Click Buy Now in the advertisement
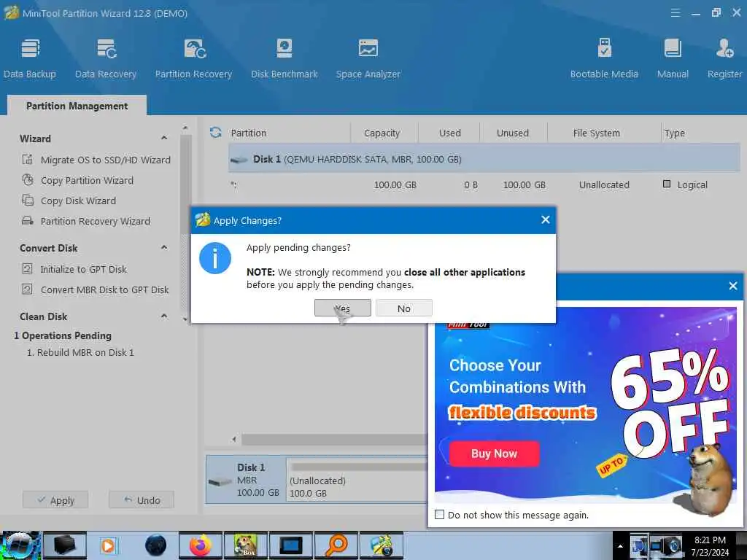Image resolution: width=747 pixels, height=560 pixels. pyautogui.click(x=494, y=454)
